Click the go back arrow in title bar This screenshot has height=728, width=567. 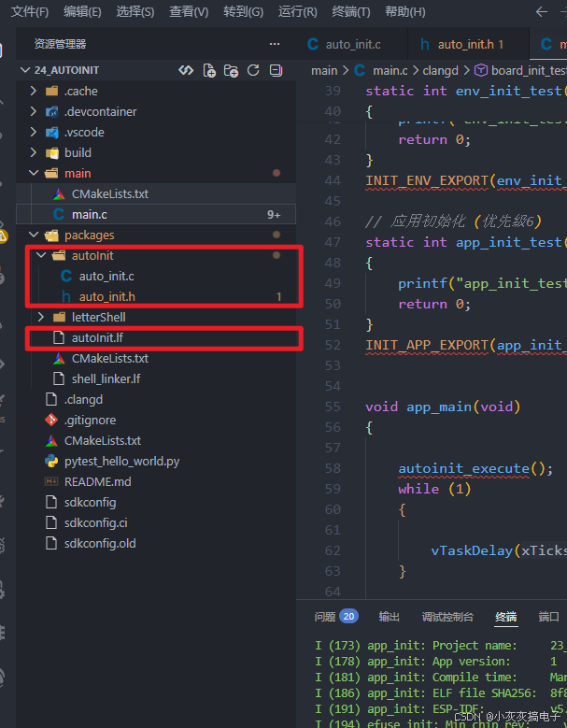click(541, 12)
